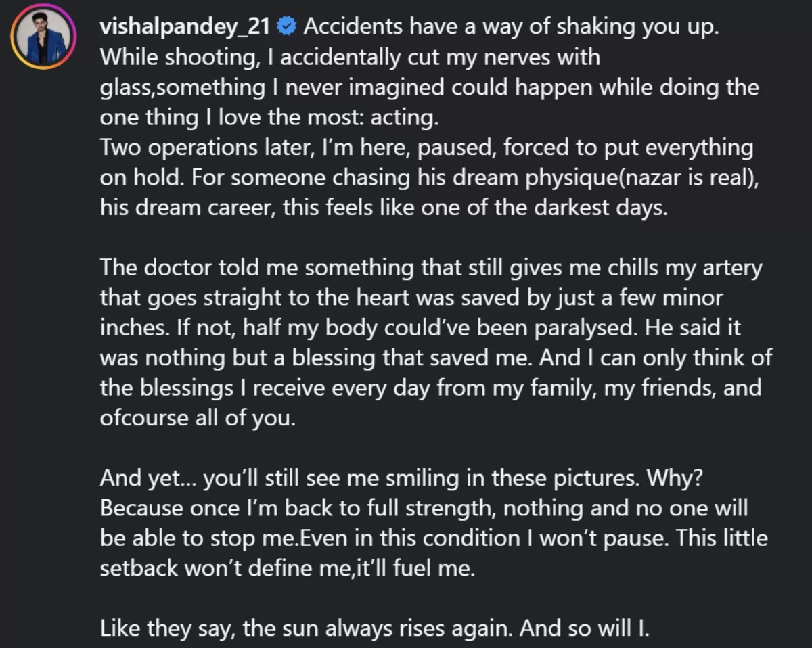Click the line starting "The doctor told me"
This screenshot has height=648, width=812.
431,268
